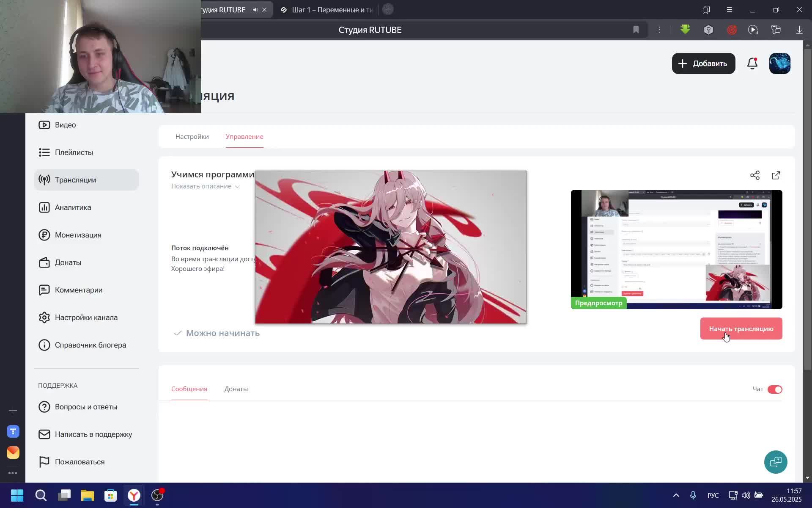Show hidden system tray icons chevron

(676, 495)
